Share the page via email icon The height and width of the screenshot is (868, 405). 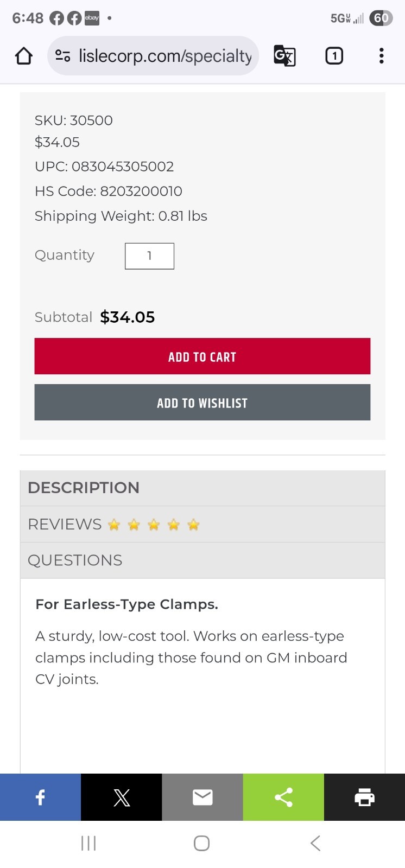coord(202,797)
